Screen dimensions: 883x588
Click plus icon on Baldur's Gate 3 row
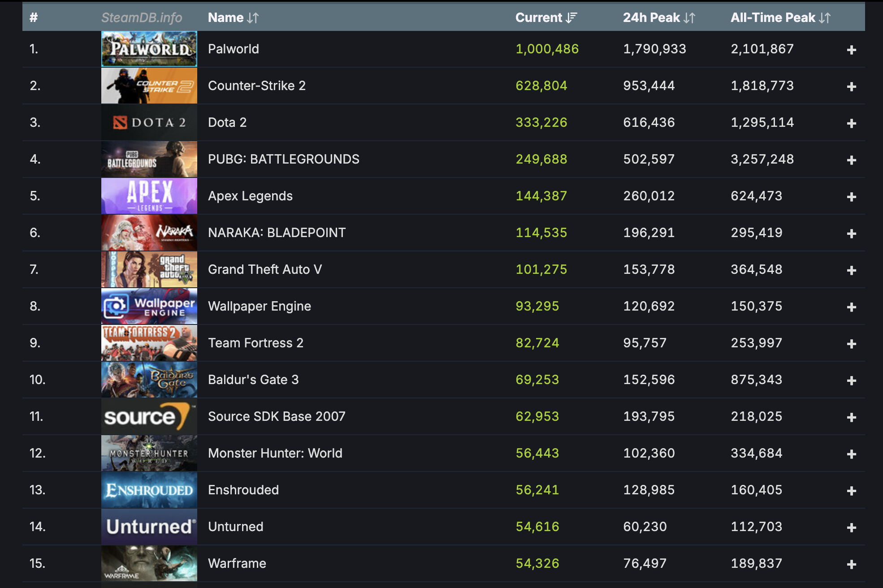click(852, 380)
